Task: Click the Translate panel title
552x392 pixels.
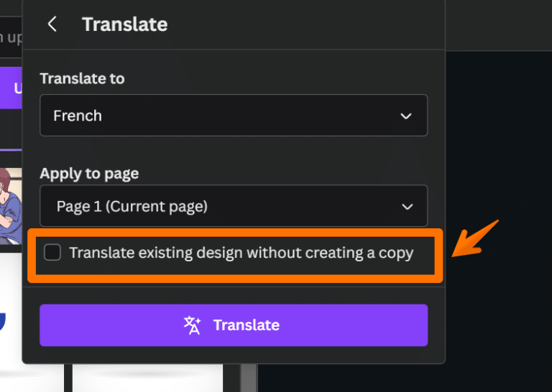Action: (x=124, y=24)
